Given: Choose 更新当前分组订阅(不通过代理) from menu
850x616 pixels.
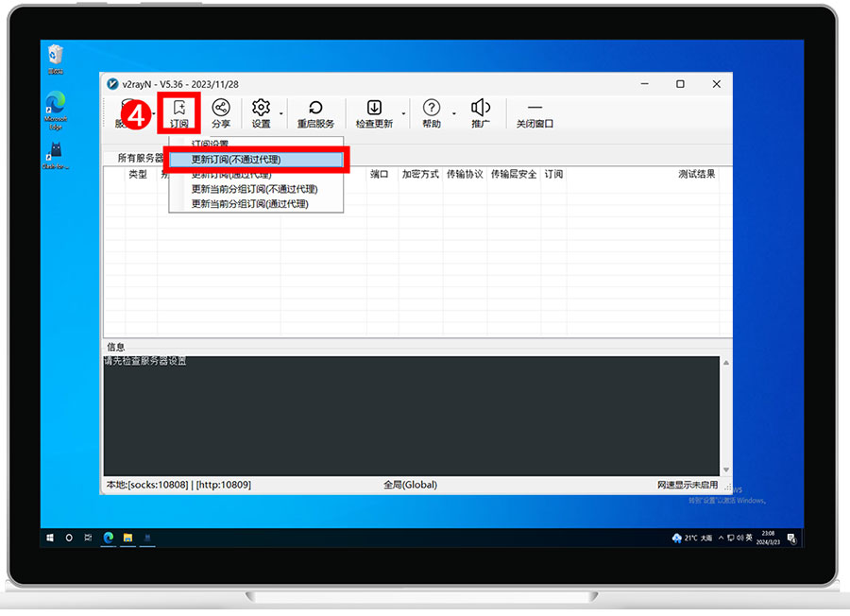Looking at the screenshot, I should pos(254,189).
